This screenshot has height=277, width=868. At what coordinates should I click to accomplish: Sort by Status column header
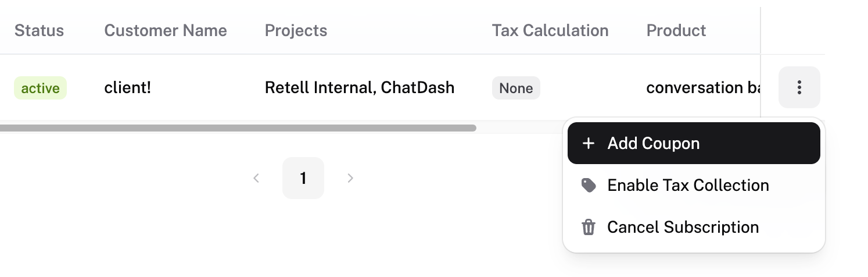(x=39, y=30)
